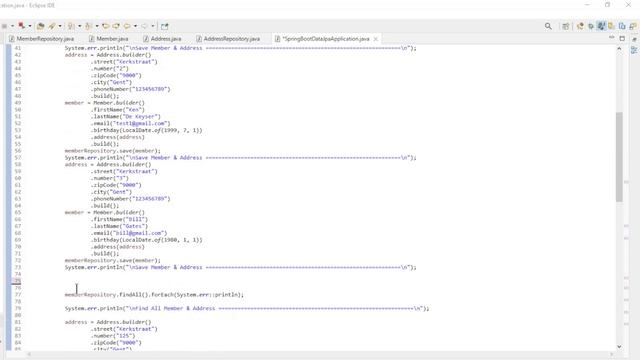Click the horizontal scrollbar right arrow
Screen dimensions: 640x360
611,354
